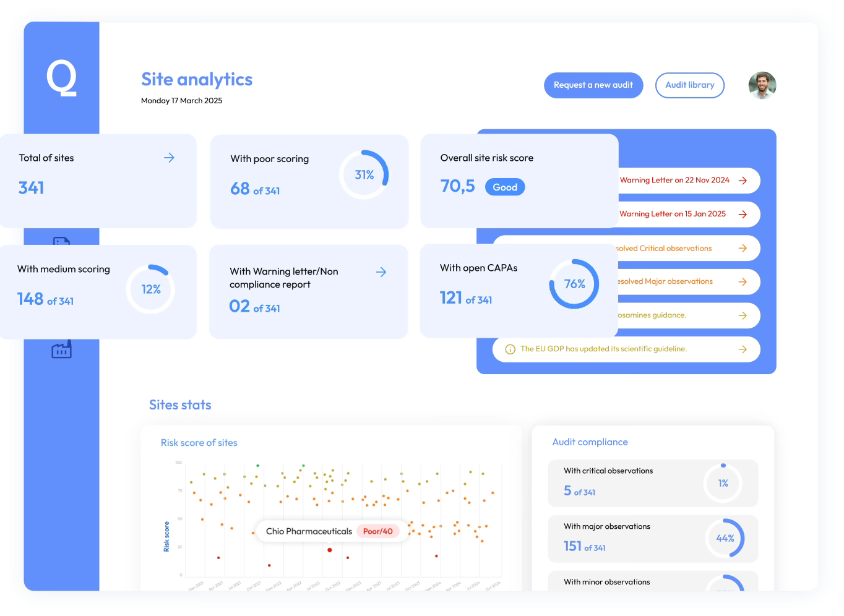Click info icon on EU GDP notice
This screenshot has height=616, width=844.
(x=510, y=349)
